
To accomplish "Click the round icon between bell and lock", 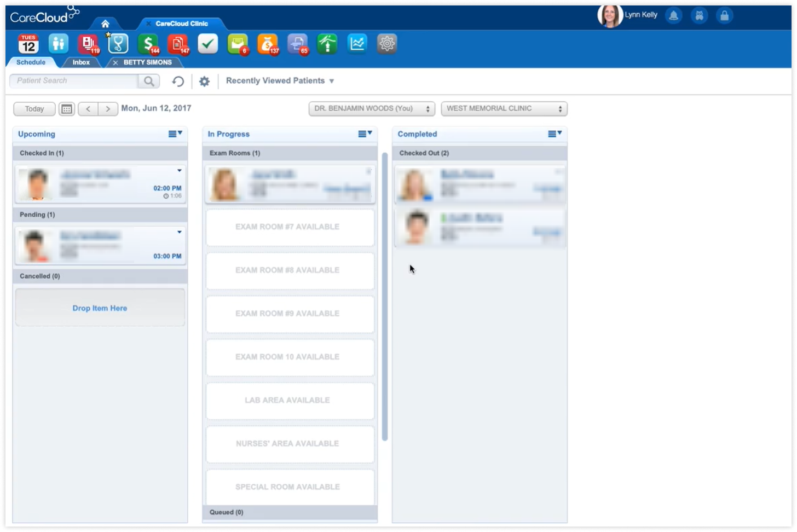I will (699, 16).
